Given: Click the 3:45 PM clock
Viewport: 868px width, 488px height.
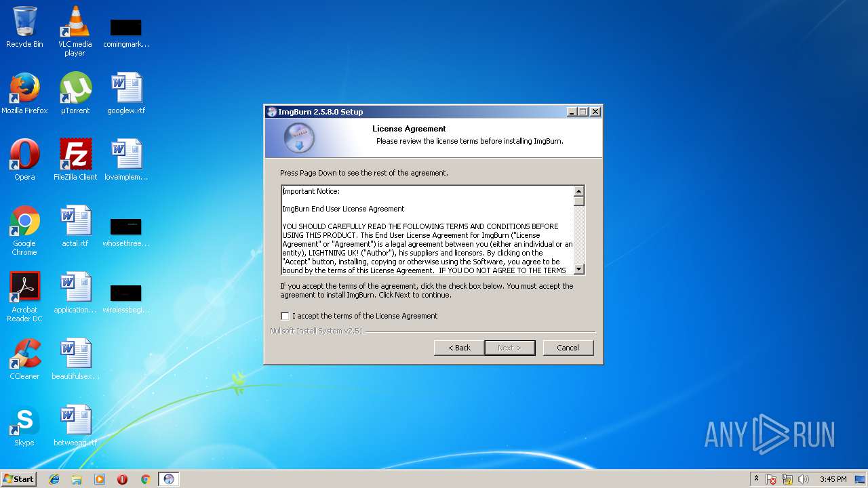Looking at the screenshot, I should (833, 479).
